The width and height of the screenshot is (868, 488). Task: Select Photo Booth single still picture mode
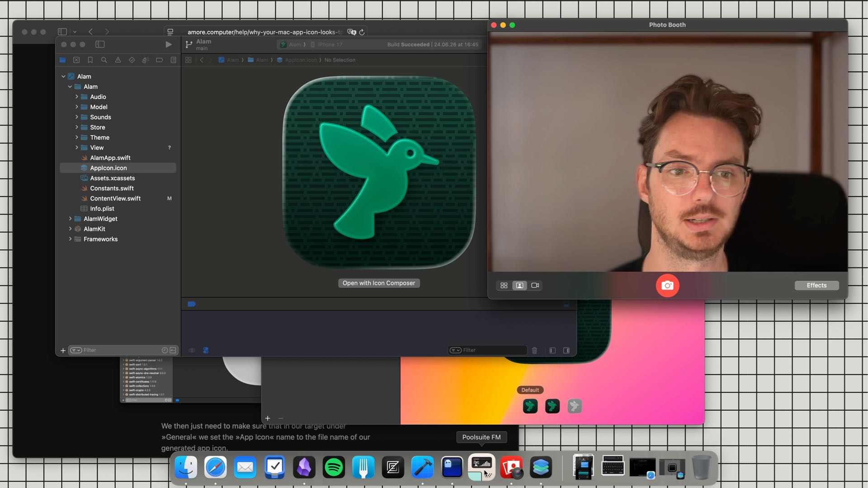(x=519, y=286)
